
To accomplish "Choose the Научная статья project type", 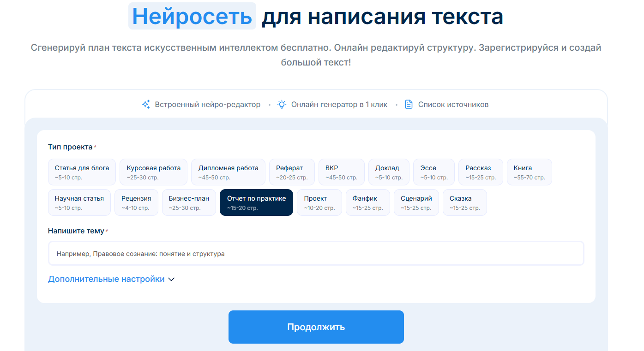I will [x=79, y=202].
